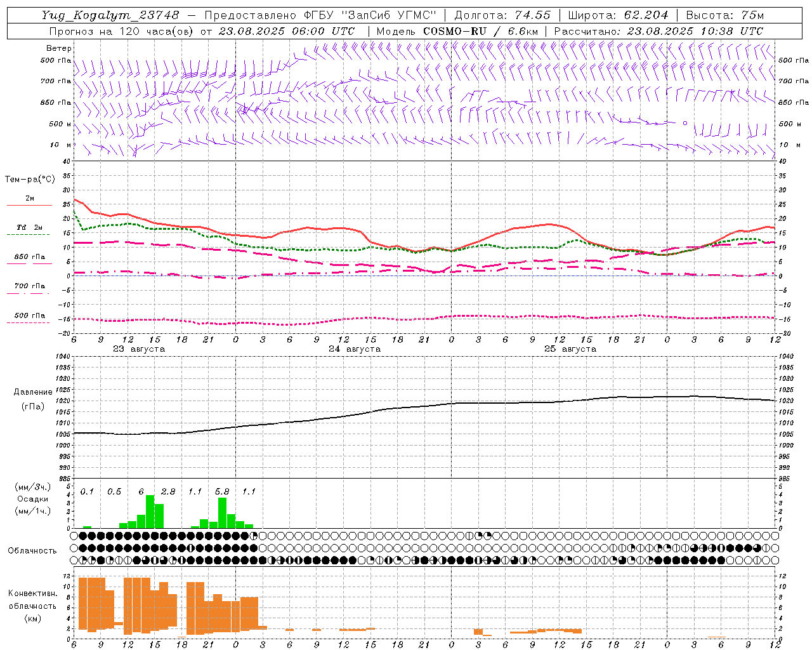Viewport: 812px width, 650px height.
Task: Click the Прогноз на 120 часа(ов) text
Action: (x=122, y=31)
